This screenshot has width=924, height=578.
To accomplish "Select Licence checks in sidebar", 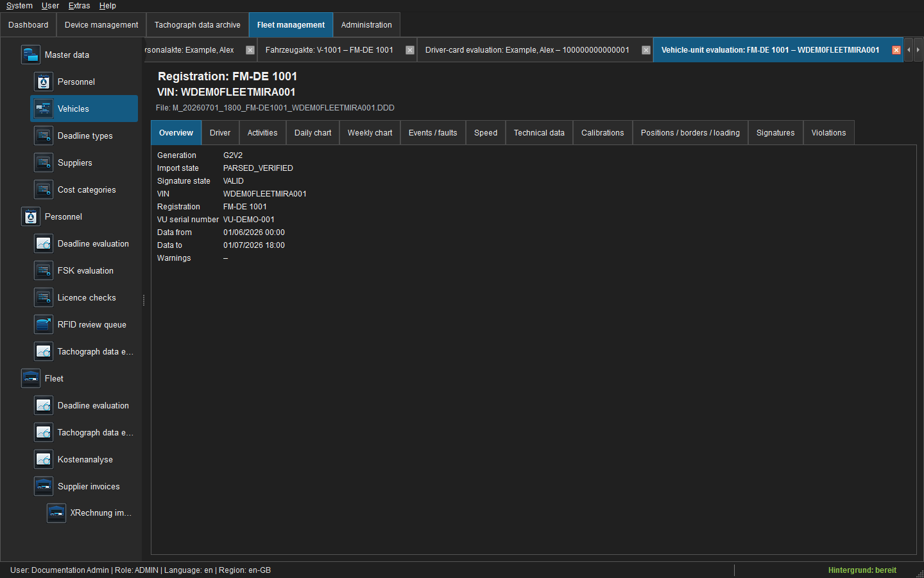I will (x=84, y=297).
